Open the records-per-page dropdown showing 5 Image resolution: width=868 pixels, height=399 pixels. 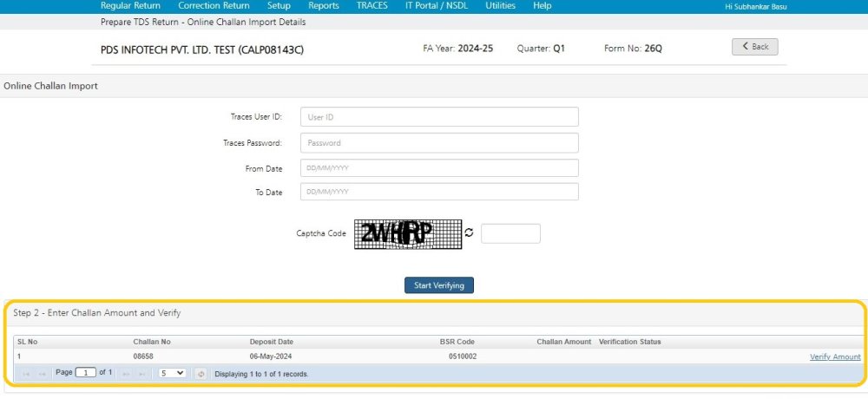172,374
